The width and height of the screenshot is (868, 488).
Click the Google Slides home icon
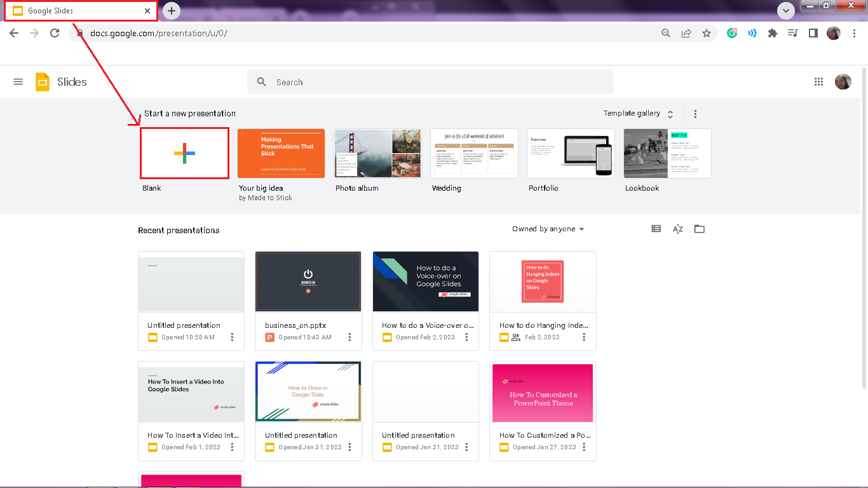pyautogui.click(x=43, y=81)
